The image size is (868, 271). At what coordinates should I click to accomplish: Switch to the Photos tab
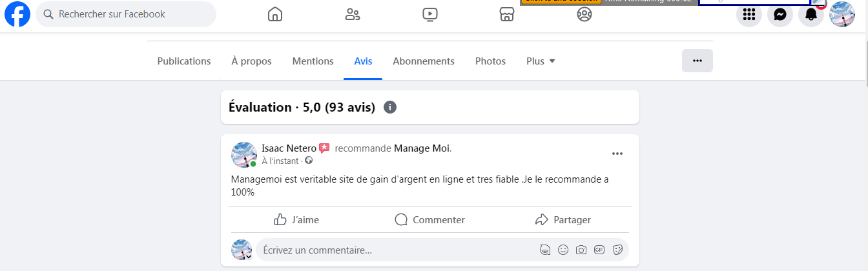tap(490, 61)
